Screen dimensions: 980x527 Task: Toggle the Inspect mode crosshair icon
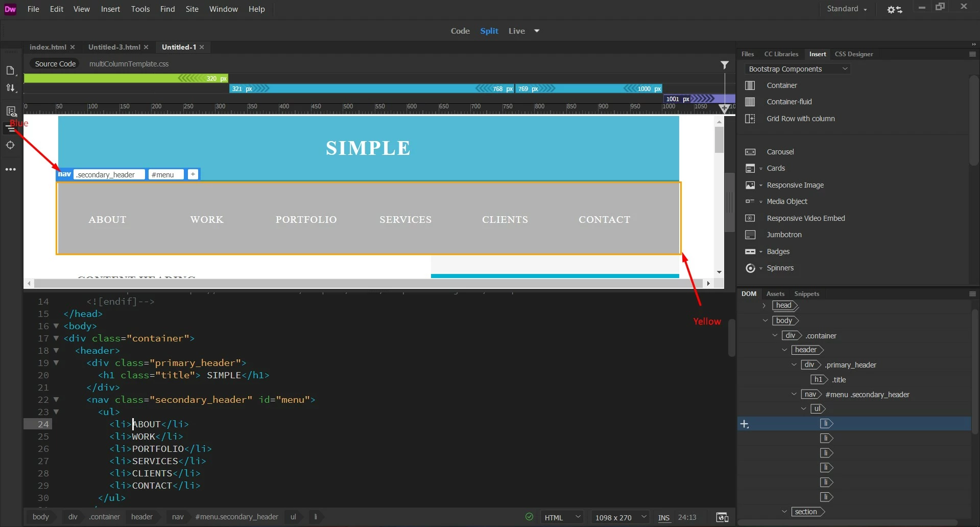[x=11, y=145]
